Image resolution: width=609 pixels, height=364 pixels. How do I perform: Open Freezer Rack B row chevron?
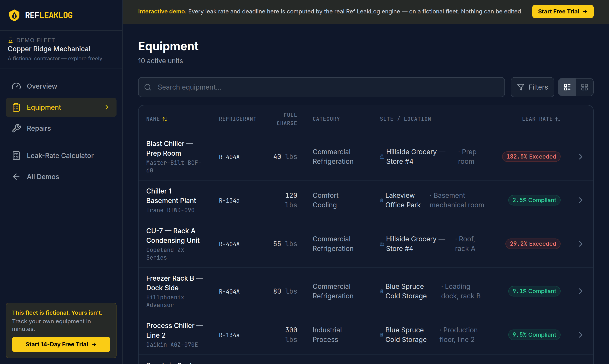pos(580,291)
